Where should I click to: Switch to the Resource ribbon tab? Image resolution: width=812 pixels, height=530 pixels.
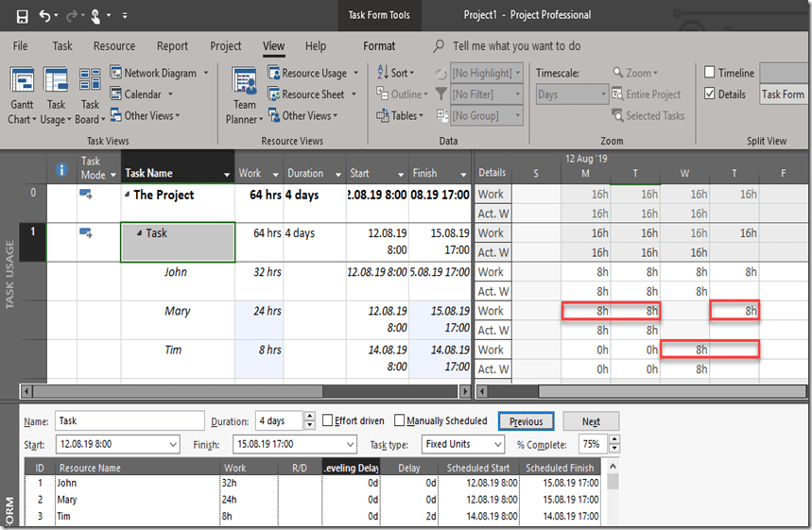click(114, 46)
